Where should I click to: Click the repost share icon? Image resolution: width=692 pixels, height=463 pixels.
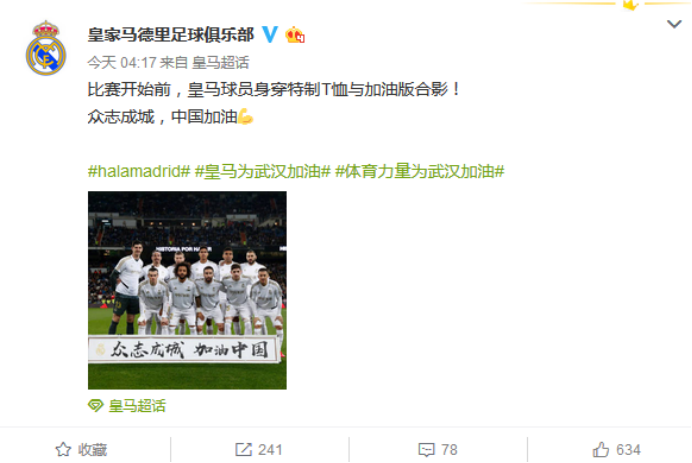pos(243,450)
